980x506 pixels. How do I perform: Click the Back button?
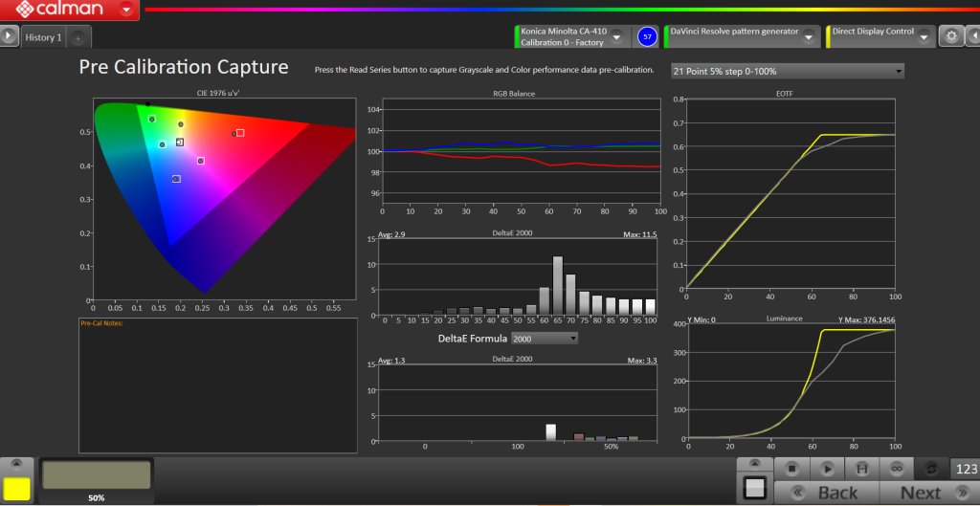click(829, 493)
